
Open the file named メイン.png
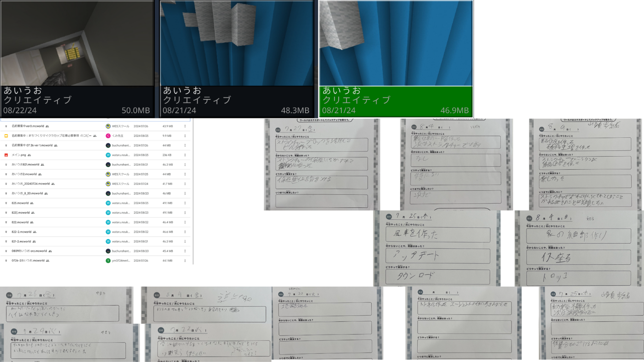click(x=19, y=155)
